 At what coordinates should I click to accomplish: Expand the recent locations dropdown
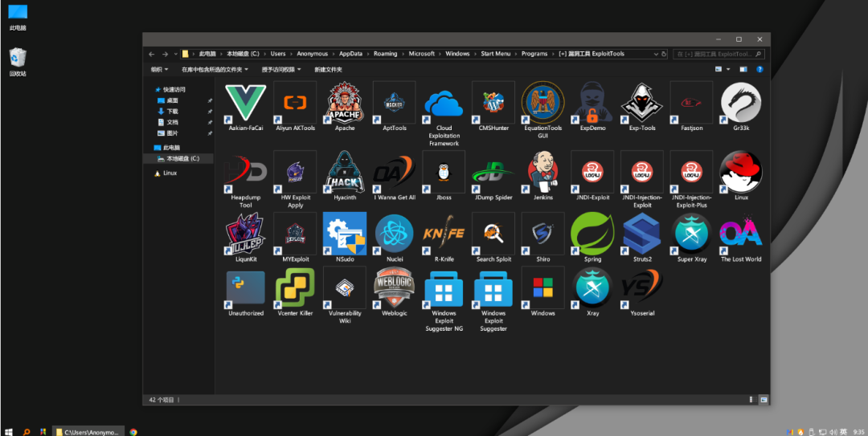[175, 55]
